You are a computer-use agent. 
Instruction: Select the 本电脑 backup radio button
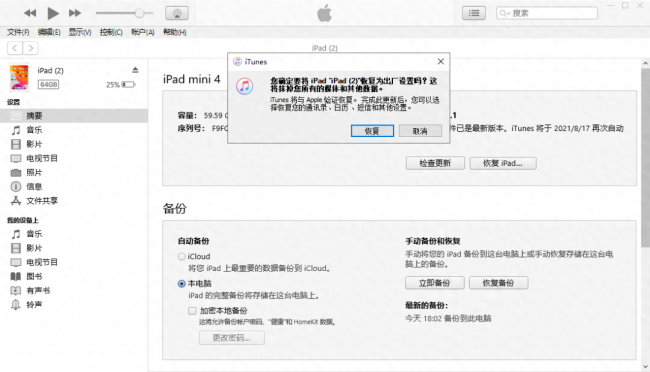coord(181,284)
